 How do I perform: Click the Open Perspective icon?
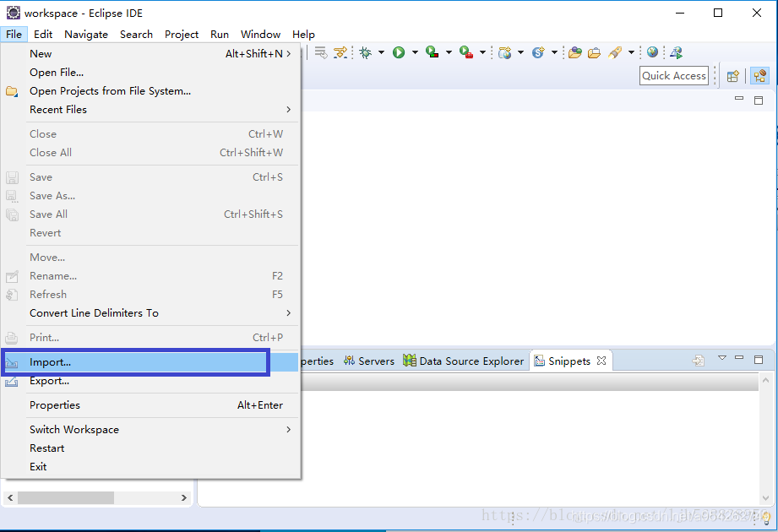click(x=733, y=76)
